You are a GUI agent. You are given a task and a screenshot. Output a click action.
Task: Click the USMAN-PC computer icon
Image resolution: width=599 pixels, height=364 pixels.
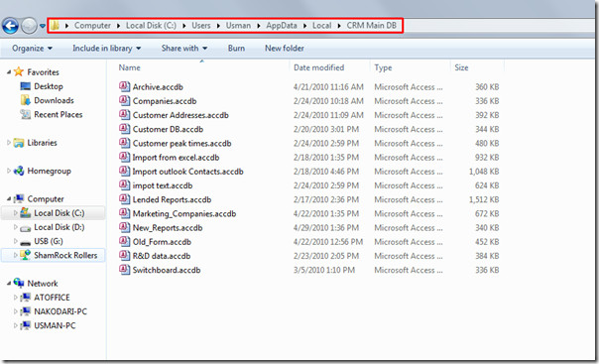click(26, 325)
